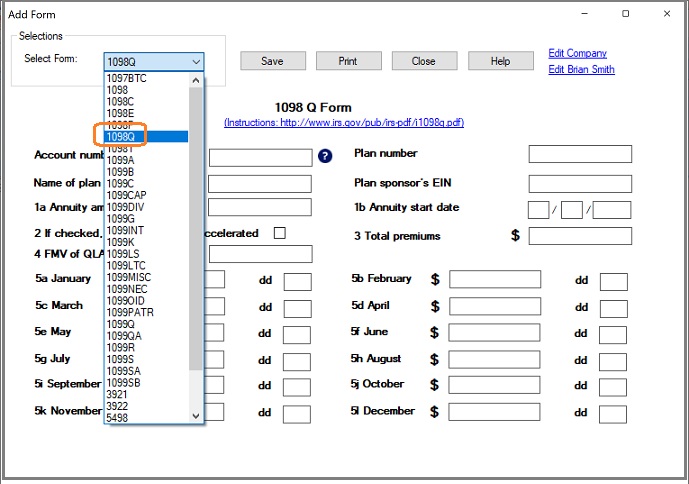The image size is (689, 484).
Task: Open the IRS 1098Q instructions link
Action: click(x=343, y=123)
